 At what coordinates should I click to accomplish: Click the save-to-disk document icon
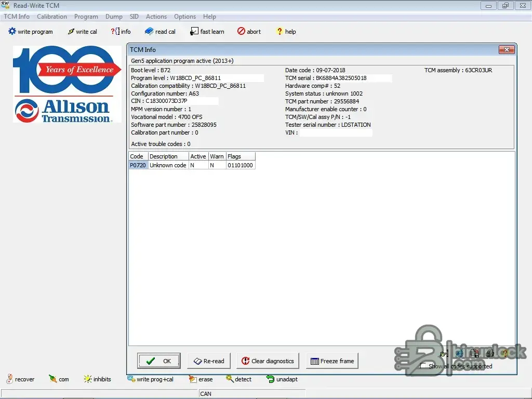click(x=475, y=353)
